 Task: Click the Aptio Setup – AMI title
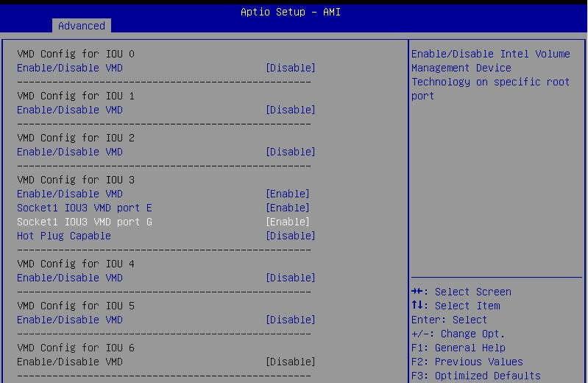(x=291, y=12)
